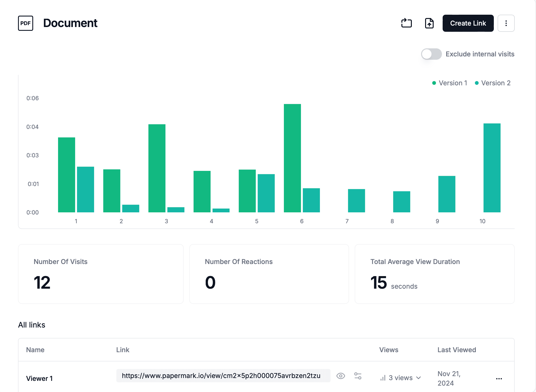This screenshot has height=392, width=536.
Task: Click the Last Viewed column header
Action: pyautogui.click(x=457, y=350)
